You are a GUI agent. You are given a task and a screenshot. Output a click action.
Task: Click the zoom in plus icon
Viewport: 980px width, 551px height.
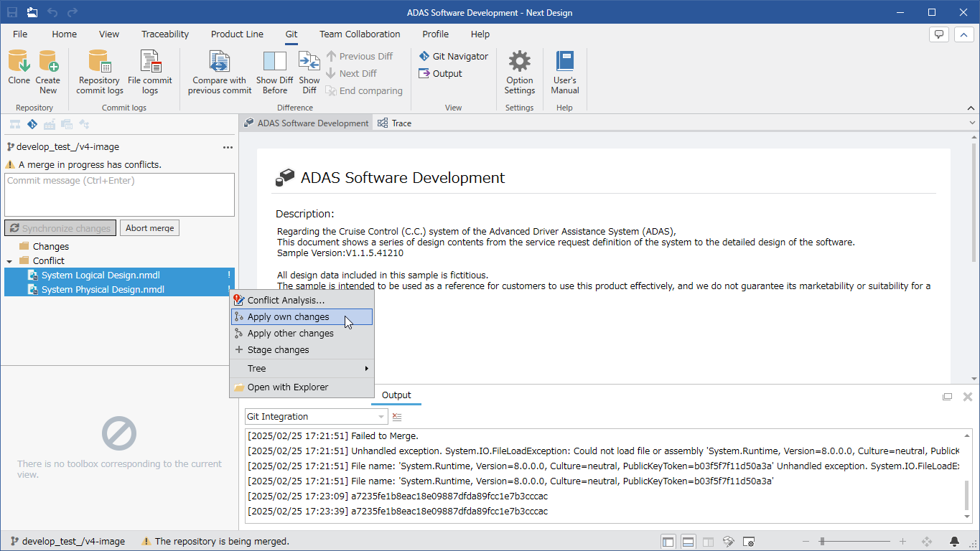tap(902, 542)
